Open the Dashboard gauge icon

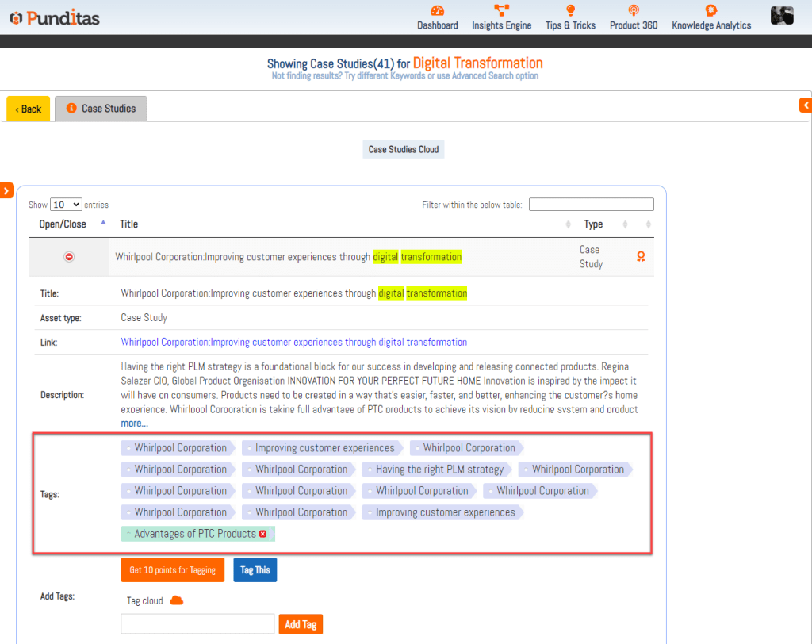click(x=437, y=11)
